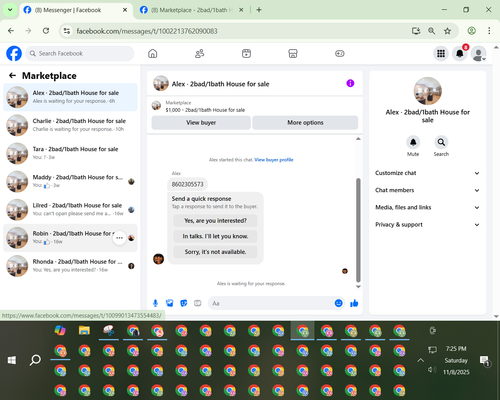500x400 pixels.
Task: Open the Gaming icon in top navigation
Action: click(340, 53)
